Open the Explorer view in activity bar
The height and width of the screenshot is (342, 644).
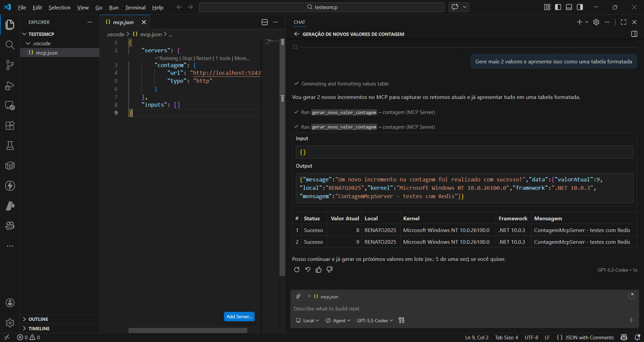point(10,24)
